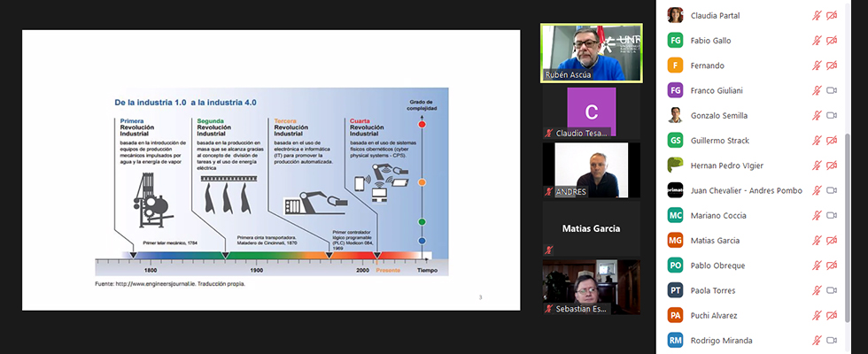Click the green complexity dot on slide
This screenshot has height=354, width=868.
422,222
